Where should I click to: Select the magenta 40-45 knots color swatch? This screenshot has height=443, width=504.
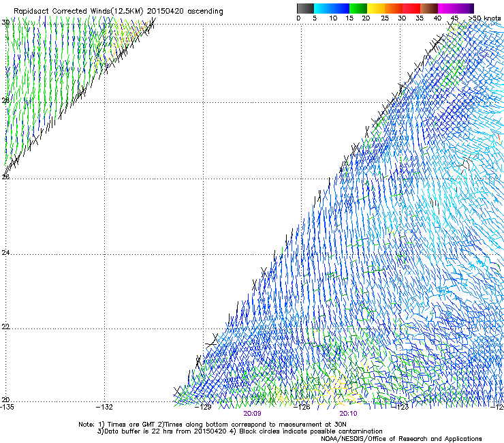point(447,8)
